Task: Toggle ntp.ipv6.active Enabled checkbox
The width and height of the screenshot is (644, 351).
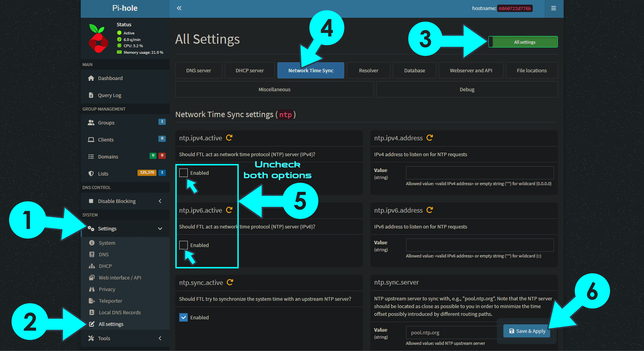Action: point(184,245)
